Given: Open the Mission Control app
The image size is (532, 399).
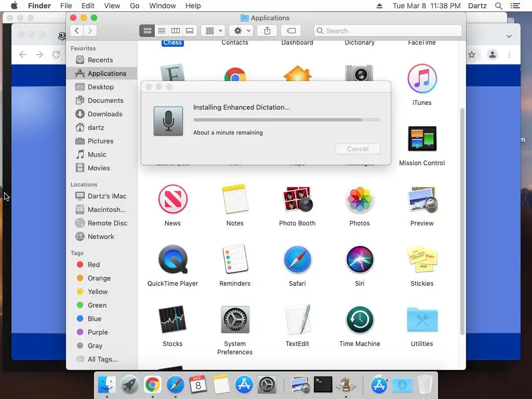Looking at the screenshot, I should 422,138.
